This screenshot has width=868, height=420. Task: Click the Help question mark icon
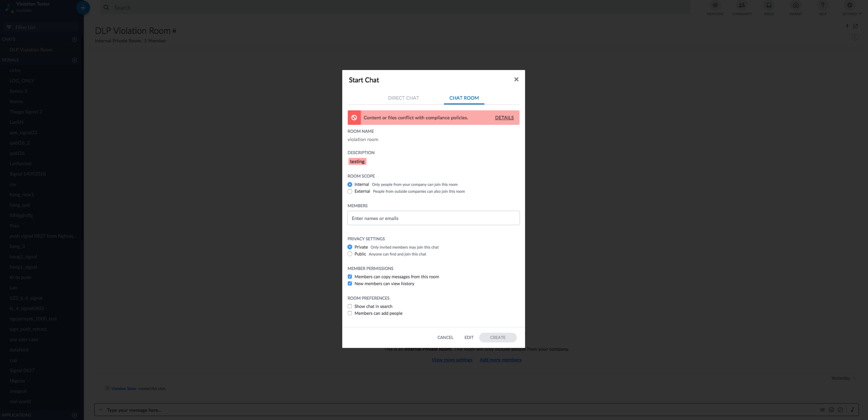tap(822, 6)
